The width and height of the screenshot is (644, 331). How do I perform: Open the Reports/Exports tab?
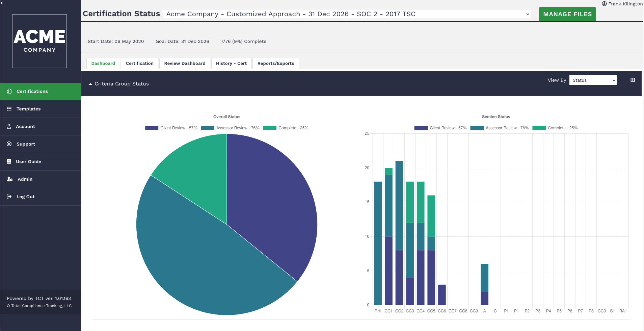275,63
